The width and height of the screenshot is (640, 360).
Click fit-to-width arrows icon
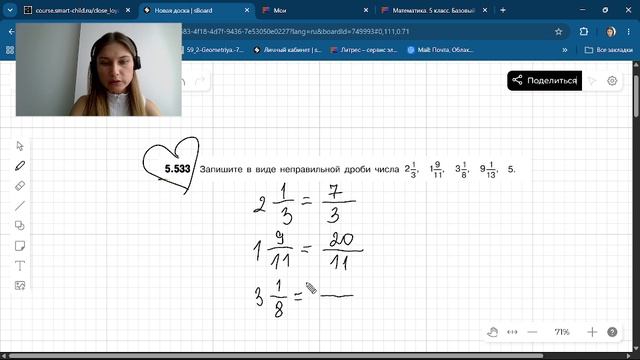coord(512,332)
